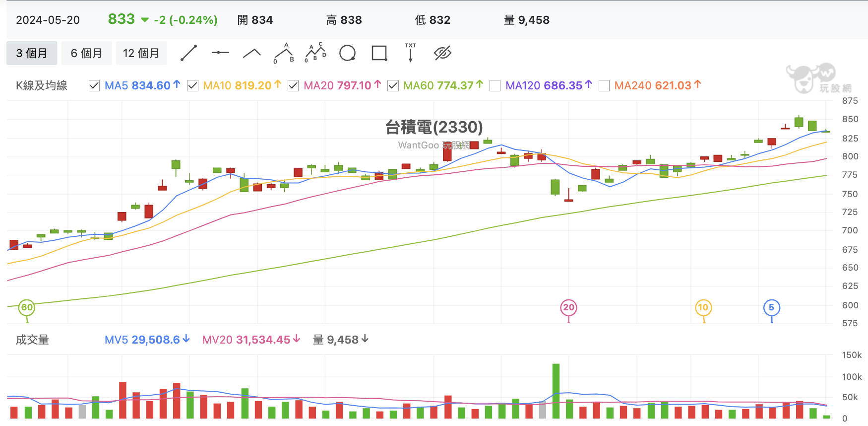Click the date 2024-05-20
The height and width of the screenshot is (426, 868).
pyautogui.click(x=48, y=20)
